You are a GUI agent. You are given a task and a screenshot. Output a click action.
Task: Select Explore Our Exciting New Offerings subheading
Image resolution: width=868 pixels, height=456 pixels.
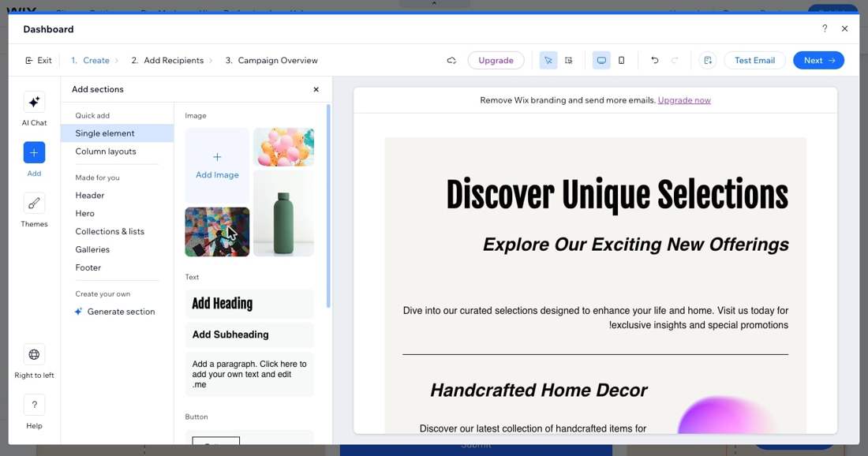(635, 244)
